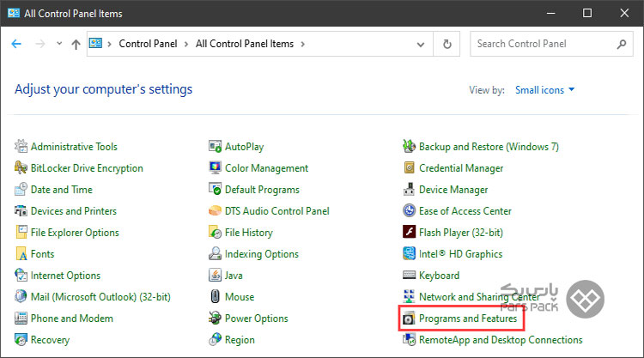Click the address bar Control Panel icon

tap(95, 43)
